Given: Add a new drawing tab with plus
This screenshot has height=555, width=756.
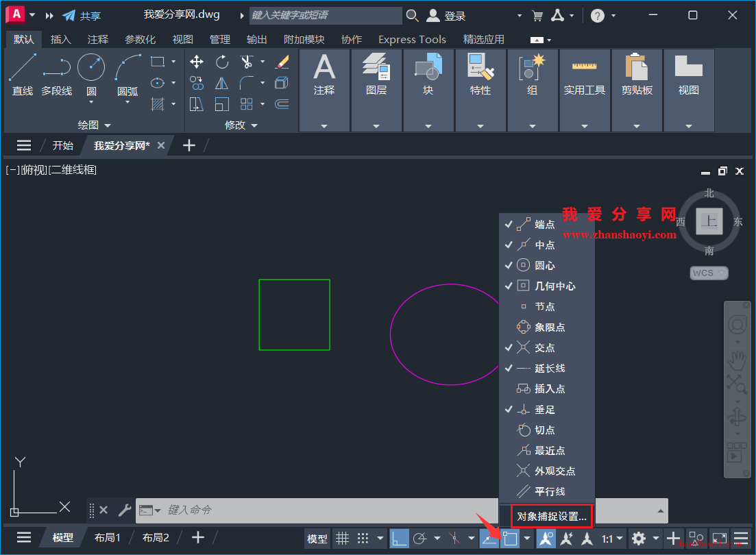Looking at the screenshot, I should 189,146.
